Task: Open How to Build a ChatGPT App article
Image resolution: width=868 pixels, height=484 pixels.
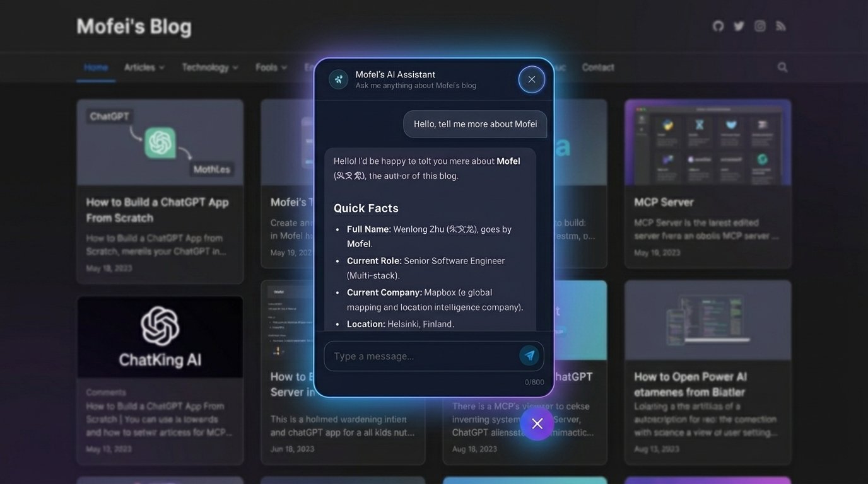Action: (157, 210)
